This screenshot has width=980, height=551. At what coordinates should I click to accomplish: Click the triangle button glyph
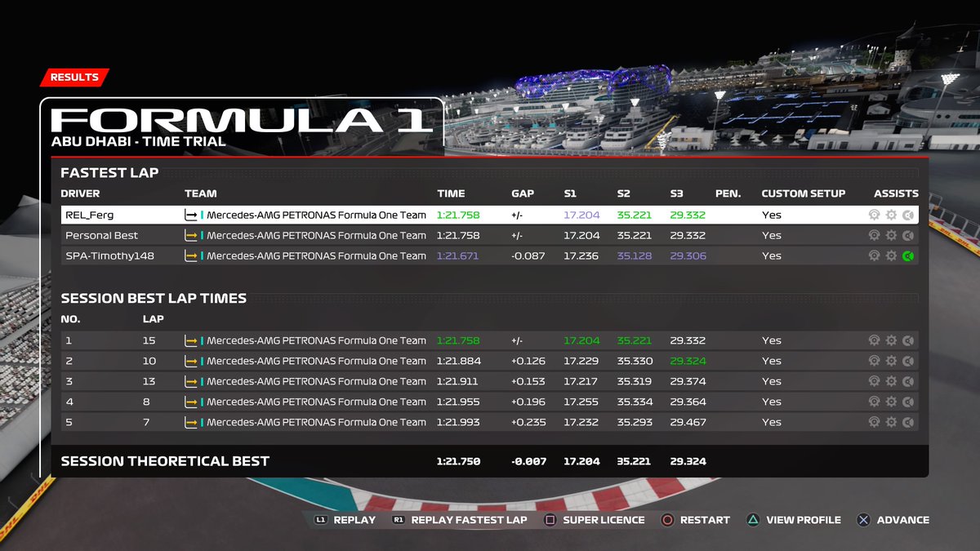coord(753,520)
